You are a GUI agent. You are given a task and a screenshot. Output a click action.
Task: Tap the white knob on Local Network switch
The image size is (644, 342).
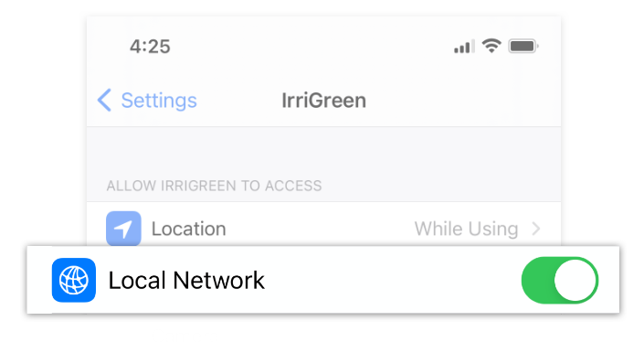coord(575,281)
